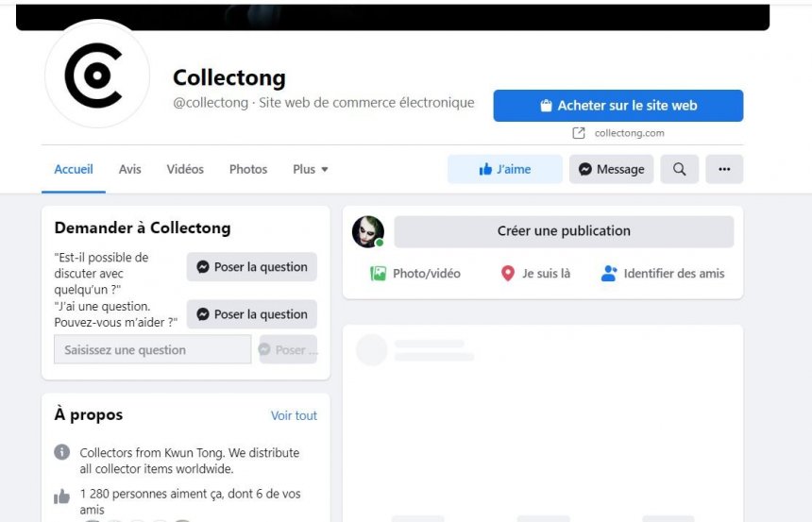Ask "J'ai une question" with Poser la question
The width and height of the screenshot is (812, 522).
(252, 314)
